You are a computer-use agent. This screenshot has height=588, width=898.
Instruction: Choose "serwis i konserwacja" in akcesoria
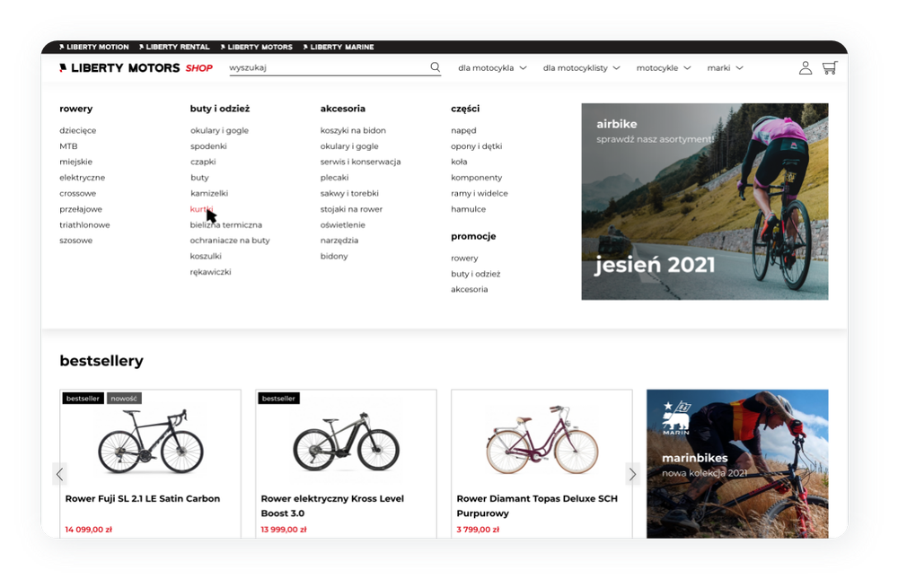pyautogui.click(x=360, y=162)
